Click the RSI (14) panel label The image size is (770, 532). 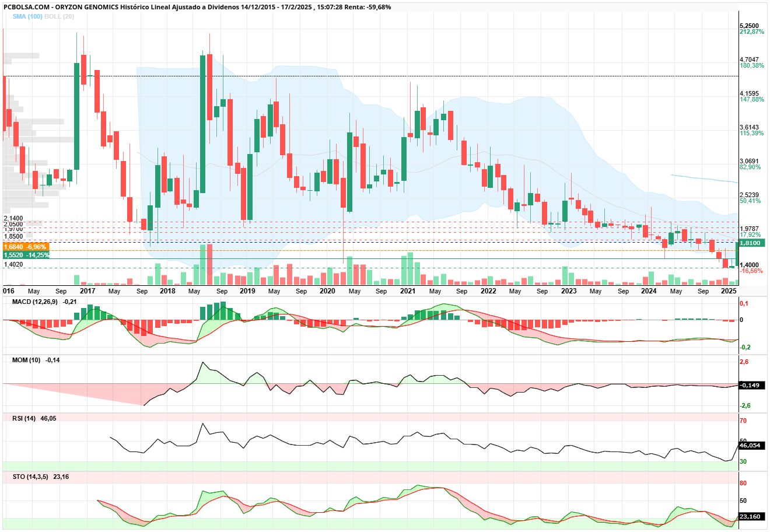(24, 418)
